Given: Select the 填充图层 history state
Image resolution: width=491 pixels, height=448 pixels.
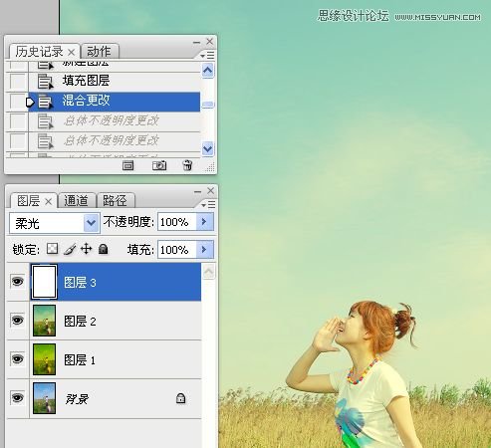Looking at the screenshot, I should pyautogui.click(x=103, y=81).
